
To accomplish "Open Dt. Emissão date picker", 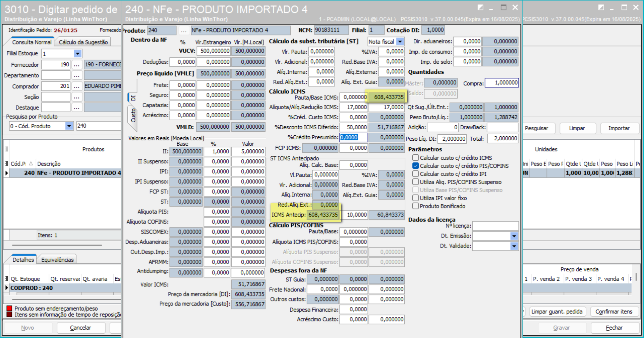I will (514, 236).
